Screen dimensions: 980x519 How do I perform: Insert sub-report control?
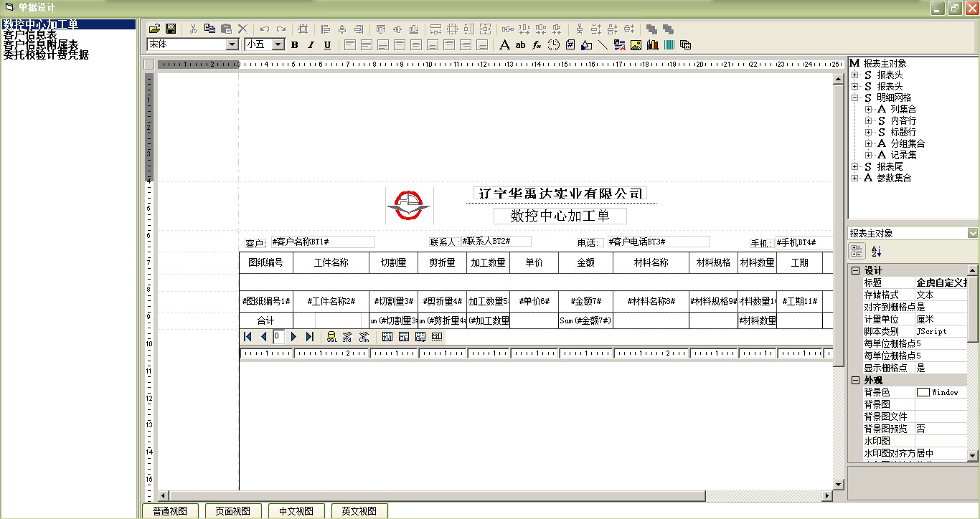pos(685,44)
